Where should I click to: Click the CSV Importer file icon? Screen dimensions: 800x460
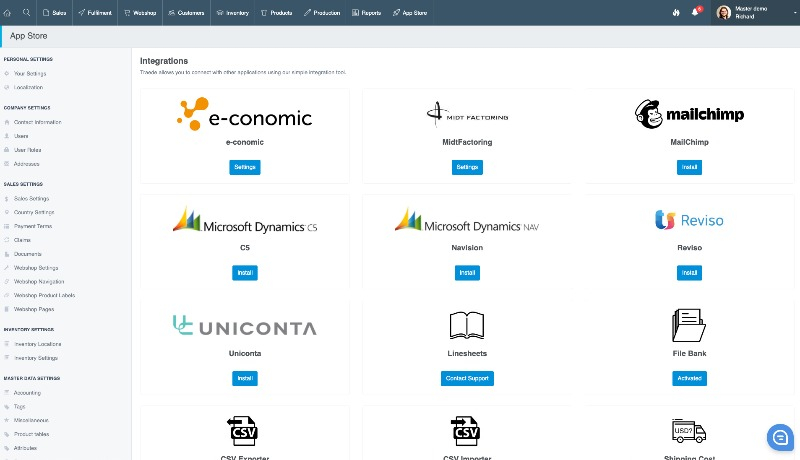point(466,431)
